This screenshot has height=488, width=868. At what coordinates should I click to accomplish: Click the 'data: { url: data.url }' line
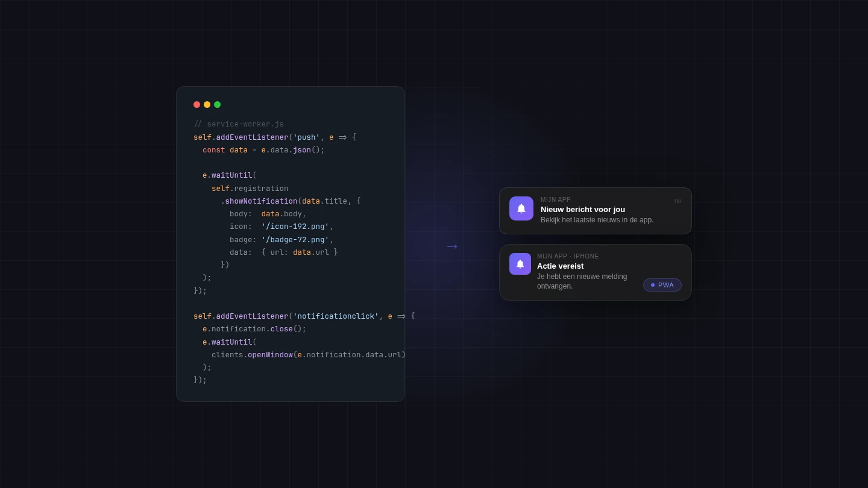[284, 252]
